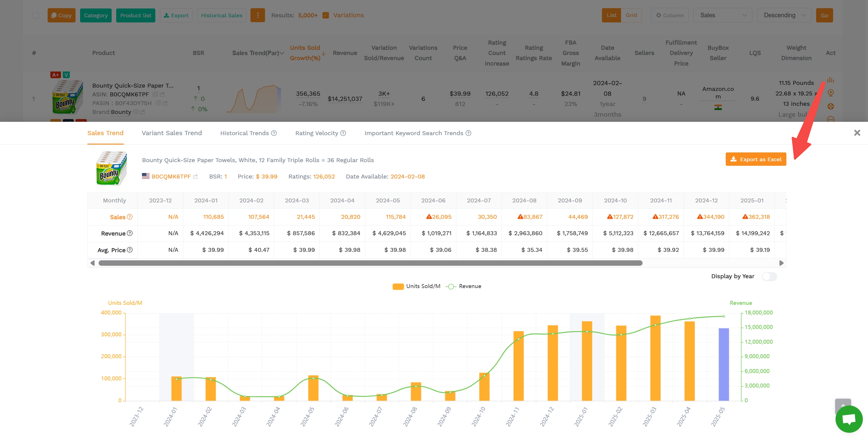
Task: Click the three-dot bubble icon in Act column
Action: pyautogui.click(x=831, y=119)
